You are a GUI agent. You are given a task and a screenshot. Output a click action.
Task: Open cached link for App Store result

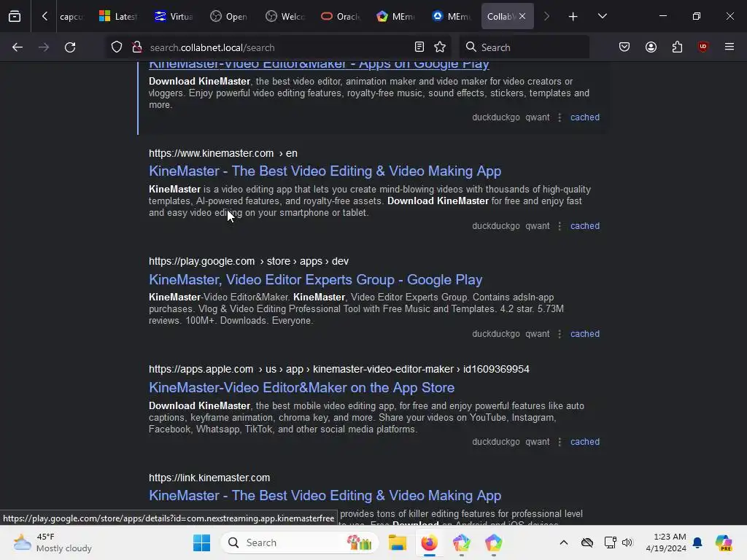585,442
